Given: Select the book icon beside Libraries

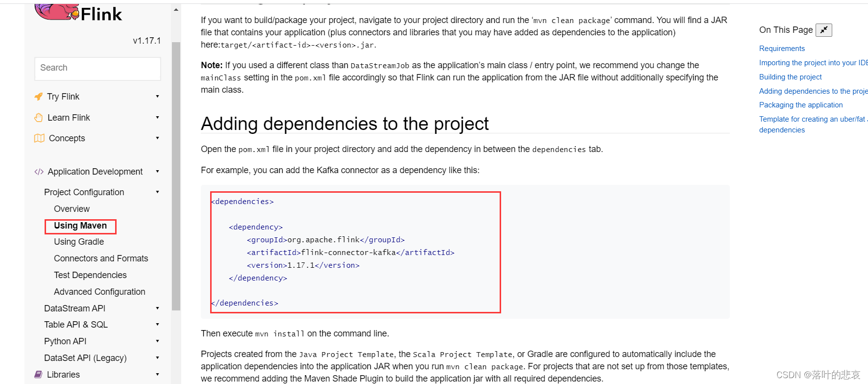Looking at the screenshot, I should click(39, 374).
